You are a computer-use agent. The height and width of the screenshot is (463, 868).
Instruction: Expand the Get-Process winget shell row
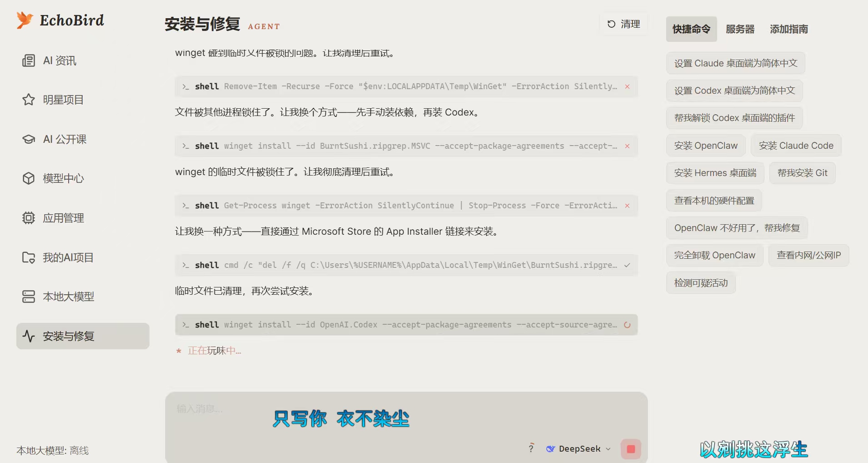tap(406, 206)
